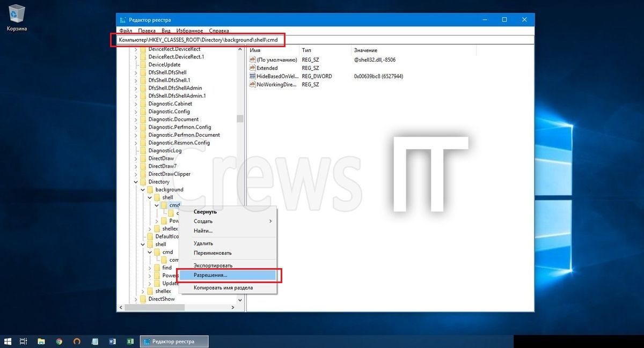
Task: Click the tree's vertical scrollbar thumb
Action: (x=240, y=119)
